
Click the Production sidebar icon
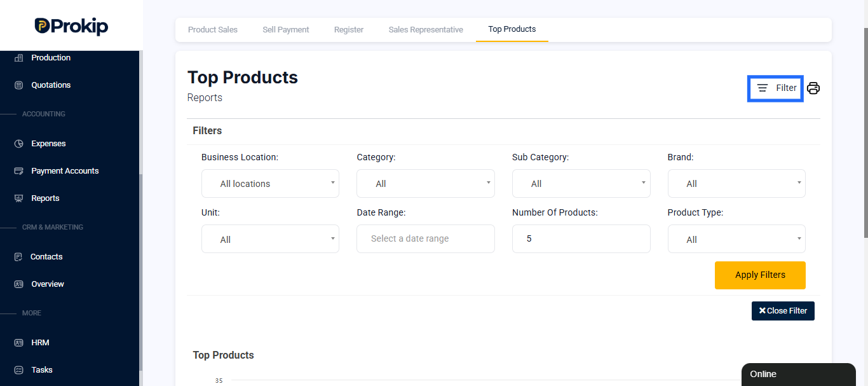[18, 58]
